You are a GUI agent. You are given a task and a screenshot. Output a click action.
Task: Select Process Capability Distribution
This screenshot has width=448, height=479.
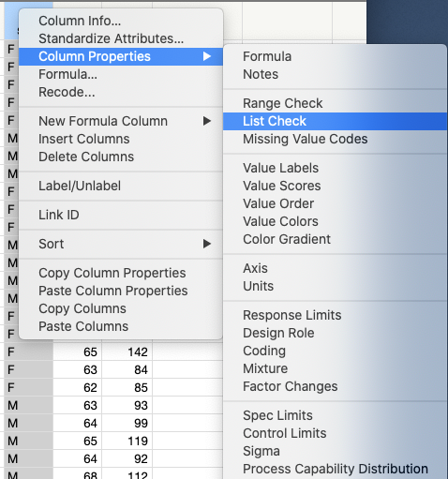click(335, 469)
